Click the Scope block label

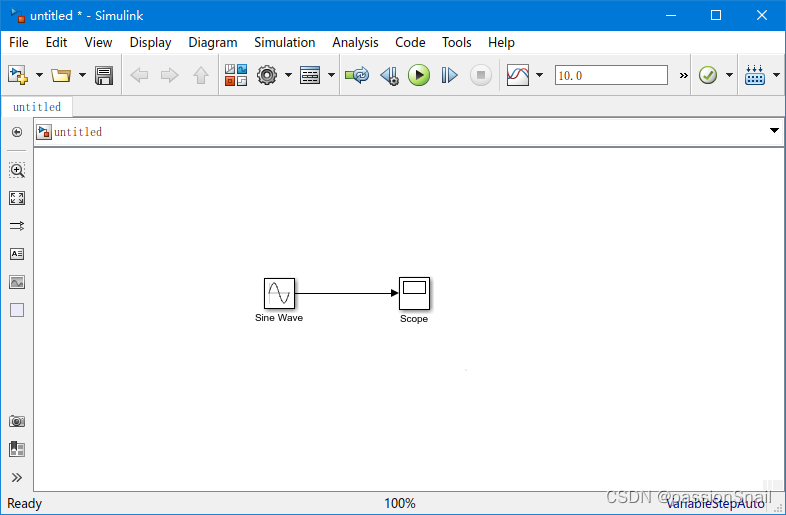pyautogui.click(x=414, y=318)
